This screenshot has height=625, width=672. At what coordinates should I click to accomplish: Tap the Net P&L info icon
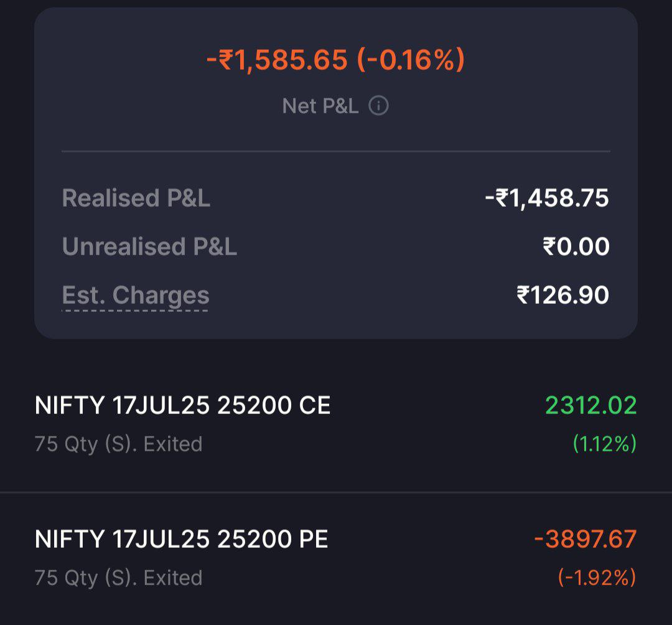378,105
